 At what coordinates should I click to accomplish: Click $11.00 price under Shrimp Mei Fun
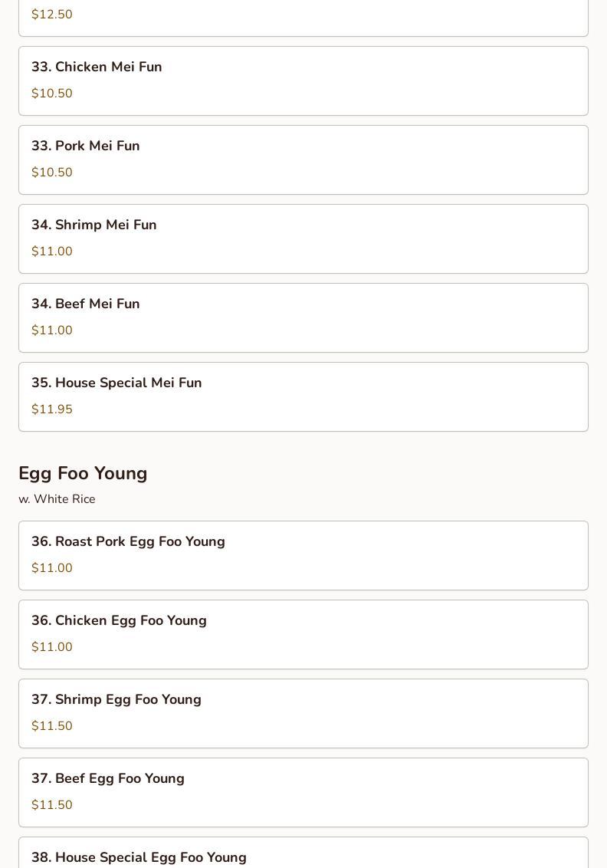coord(52,252)
